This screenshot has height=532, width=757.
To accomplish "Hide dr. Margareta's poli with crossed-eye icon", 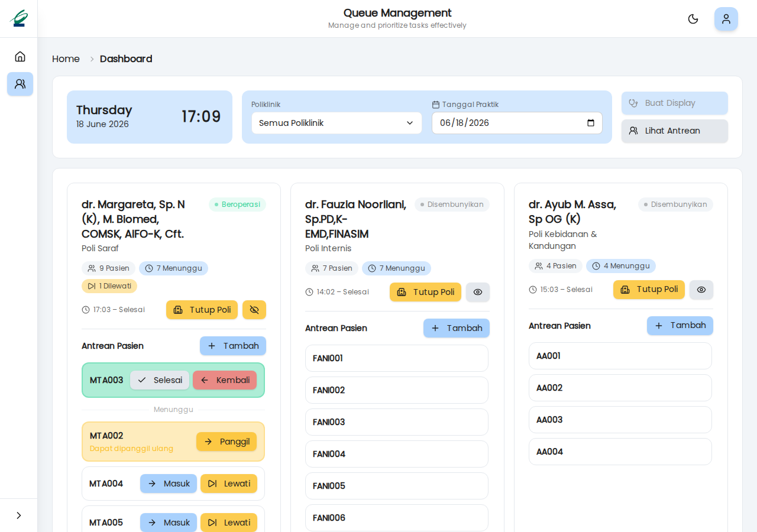I will pyautogui.click(x=254, y=310).
